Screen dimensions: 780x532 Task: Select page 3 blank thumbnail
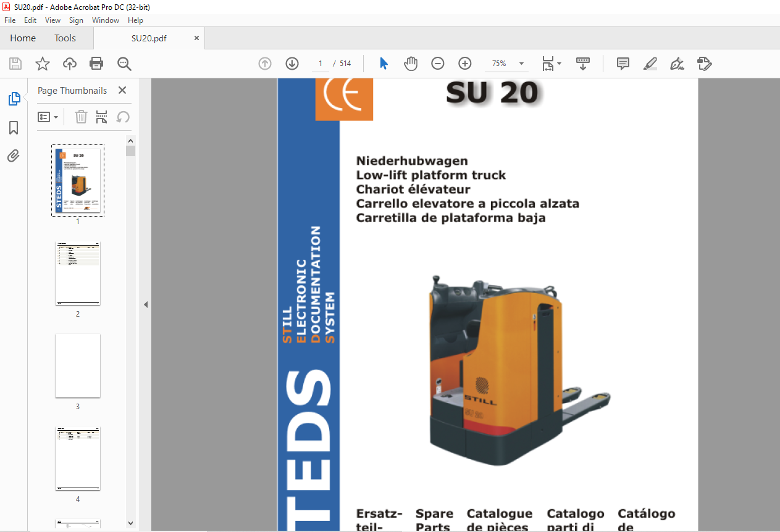click(x=78, y=366)
